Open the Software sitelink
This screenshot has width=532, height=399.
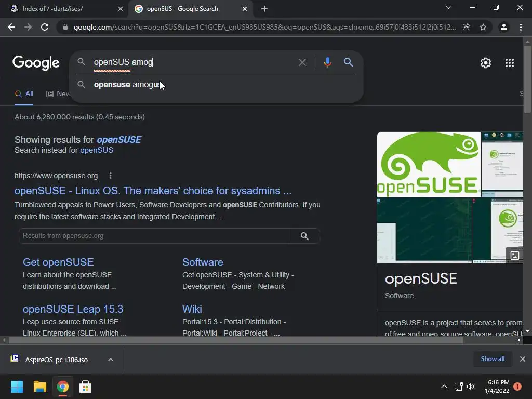click(x=203, y=262)
